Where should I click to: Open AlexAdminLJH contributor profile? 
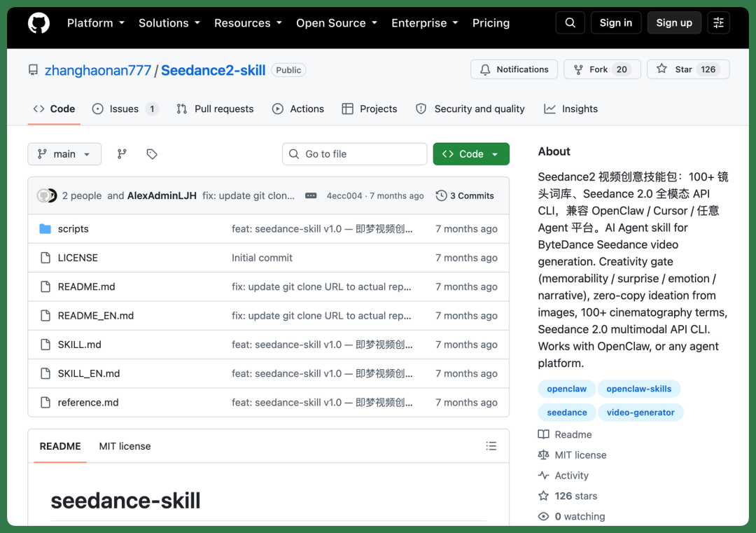(x=162, y=196)
